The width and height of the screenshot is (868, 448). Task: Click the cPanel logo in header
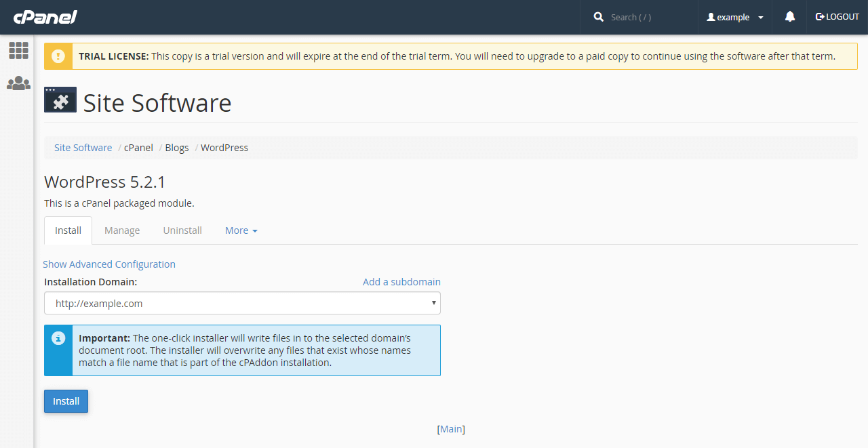click(45, 17)
